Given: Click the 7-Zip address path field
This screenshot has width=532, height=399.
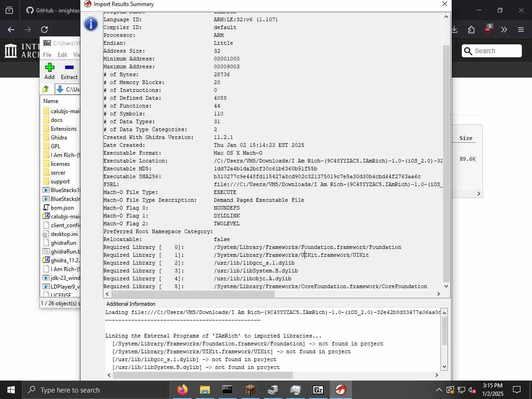Looking at the screenshot, I should (68, 89).
